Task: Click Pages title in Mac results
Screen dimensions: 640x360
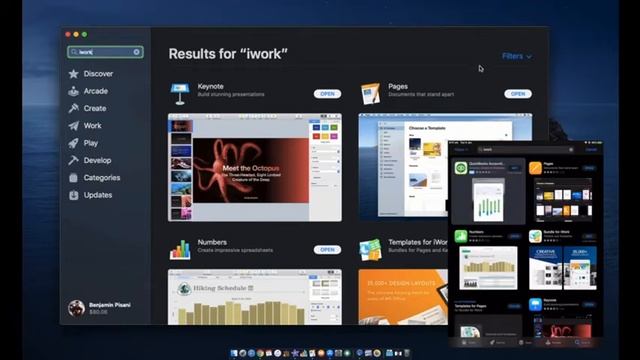Action: (x=398, y=87)
